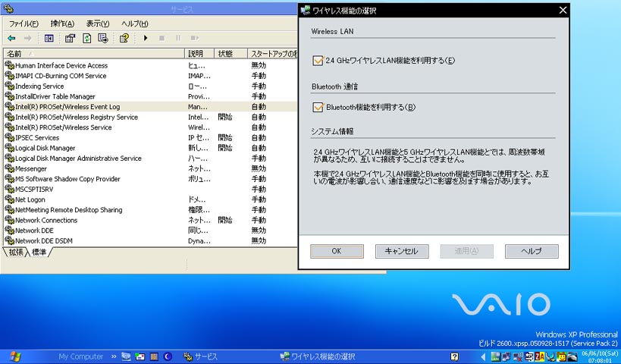Click My Computer toolbar on taskbar
The height and width of the screenshot is (364, 621).
click(81, 356)
